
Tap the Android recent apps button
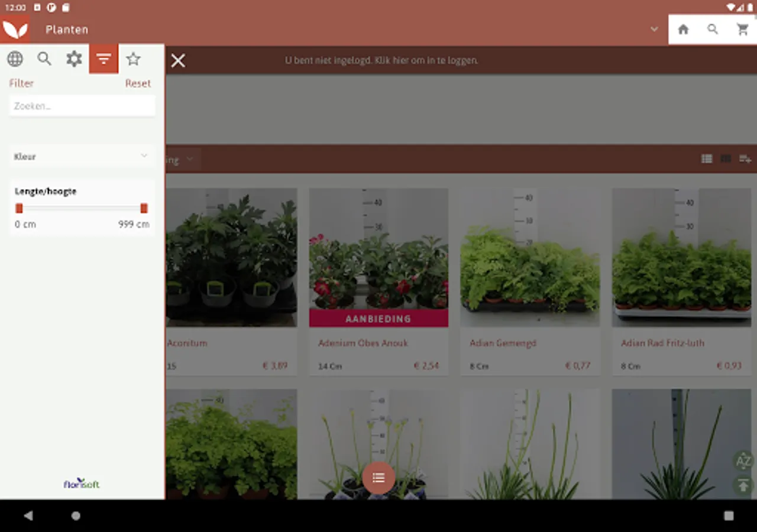729,515
